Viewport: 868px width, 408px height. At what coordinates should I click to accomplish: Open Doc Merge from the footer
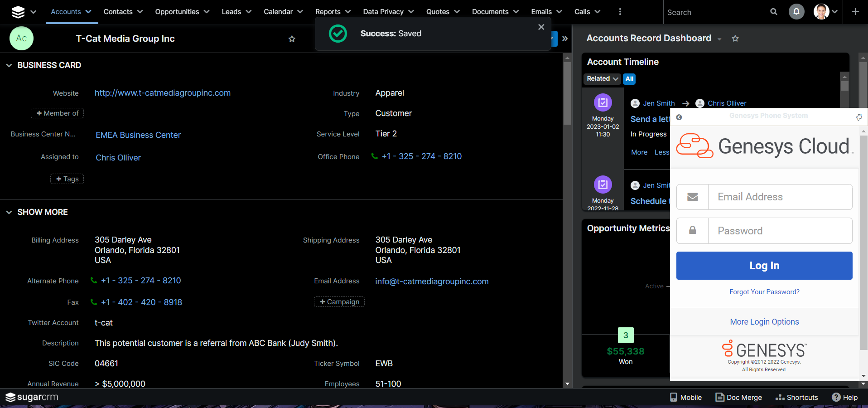pyautogui.click(x=738, y=397)
